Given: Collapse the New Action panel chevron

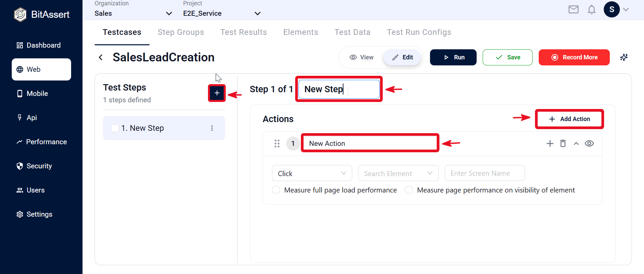Looking at the screenshot, I should coord(576,144).
